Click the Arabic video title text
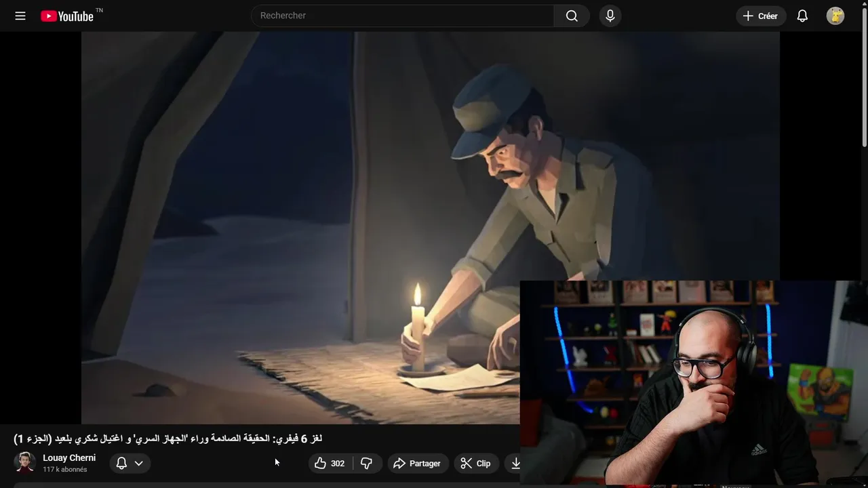The width and height of the screenshot is (868, 488). pyautogui.click(x=167, y=439)
